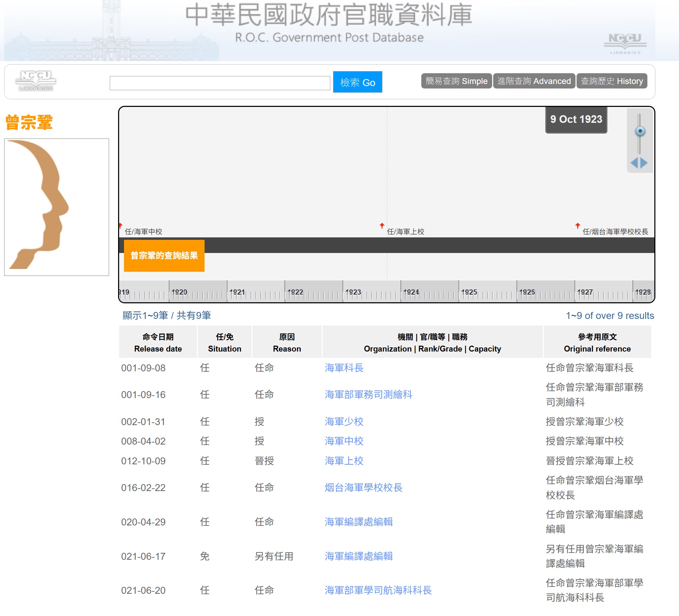Click the left timeline scroll arrow
This screenshot has height=616, width=679.
[x=634, y=163]
